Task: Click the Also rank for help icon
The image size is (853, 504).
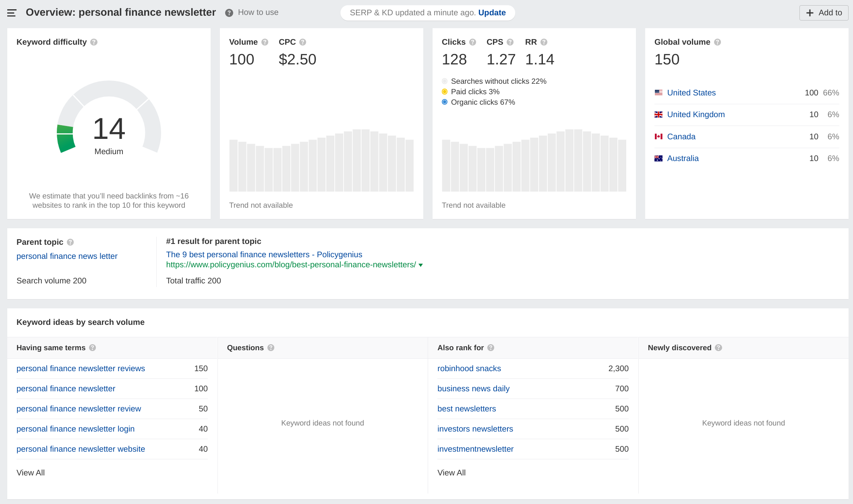Action: point(491,348)
